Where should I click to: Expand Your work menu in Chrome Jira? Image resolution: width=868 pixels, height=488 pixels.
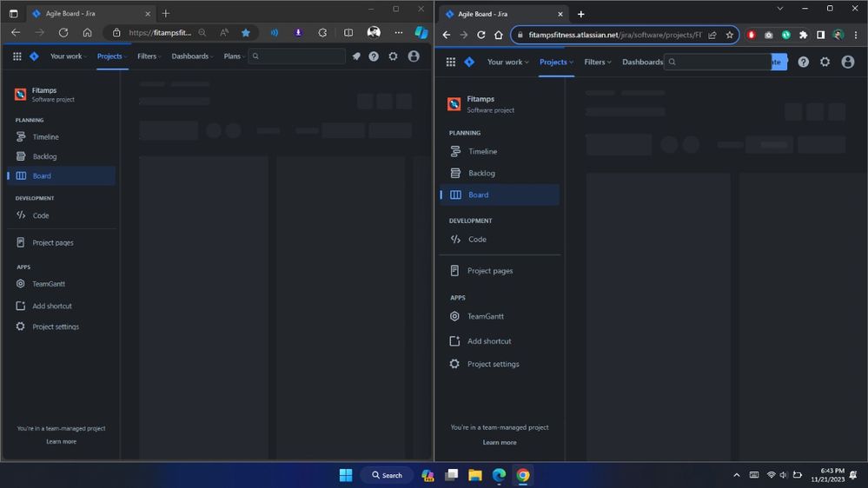507,62
